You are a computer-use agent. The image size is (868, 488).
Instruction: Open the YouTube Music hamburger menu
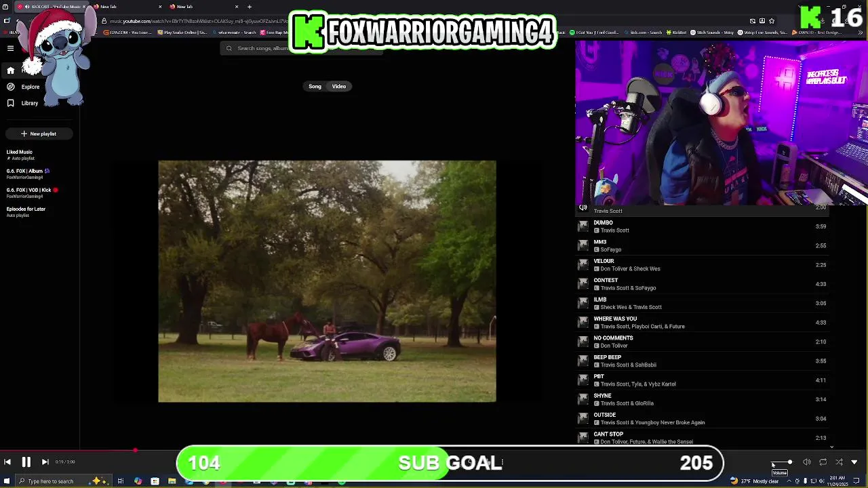point(10,48)
